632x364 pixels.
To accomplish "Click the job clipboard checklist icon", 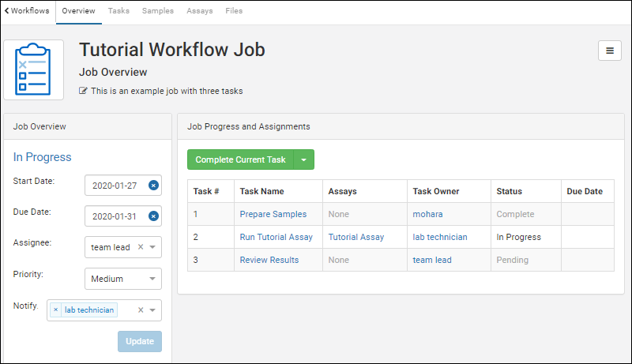I will (x=33, y=69).
